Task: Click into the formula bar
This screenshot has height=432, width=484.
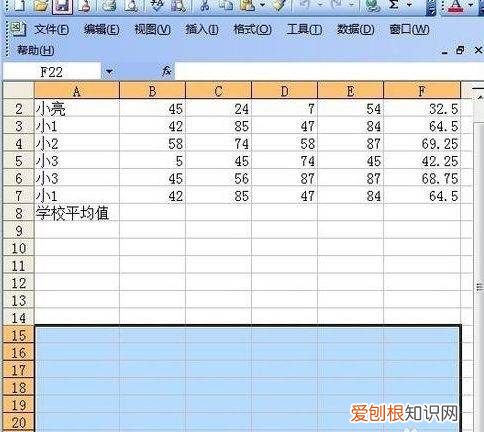Action: [x=329, y=71]
